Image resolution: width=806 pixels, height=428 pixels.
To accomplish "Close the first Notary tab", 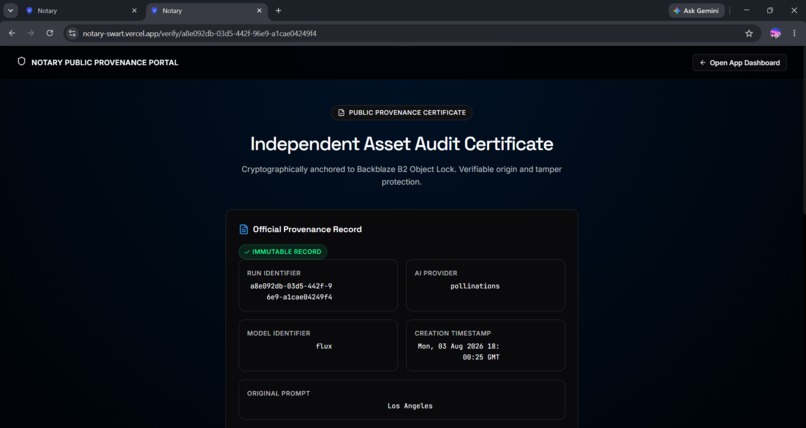I will 134,11.
